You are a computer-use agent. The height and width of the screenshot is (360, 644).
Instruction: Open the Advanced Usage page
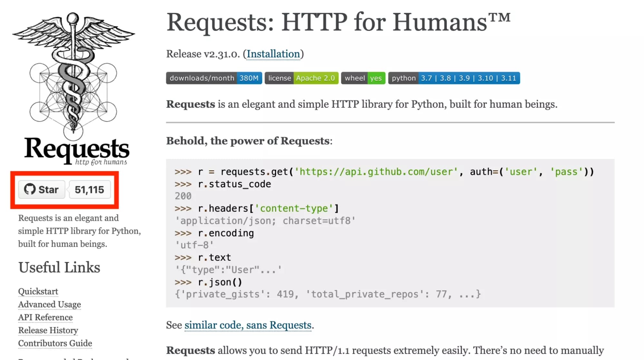point(49,305)
